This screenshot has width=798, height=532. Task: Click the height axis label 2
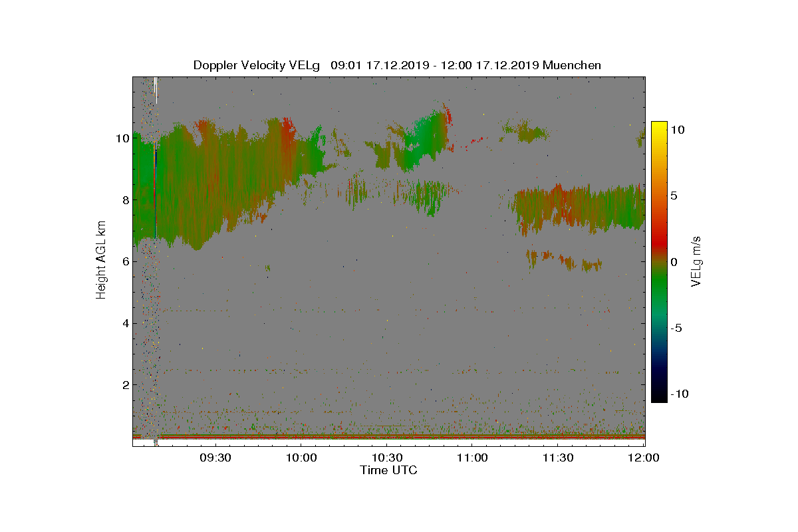coord(124,384)
